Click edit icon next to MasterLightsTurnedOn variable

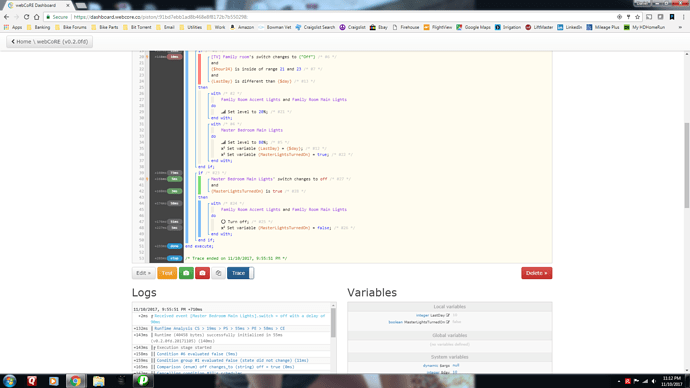pyautogui.click(x=448, y=322)
